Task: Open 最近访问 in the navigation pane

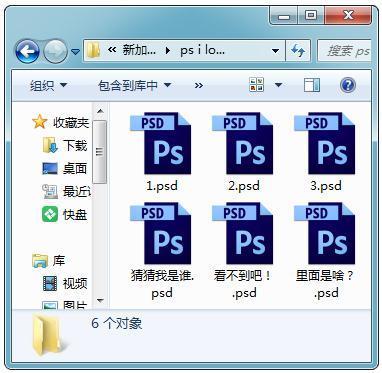Action: [x=77, y=191]
